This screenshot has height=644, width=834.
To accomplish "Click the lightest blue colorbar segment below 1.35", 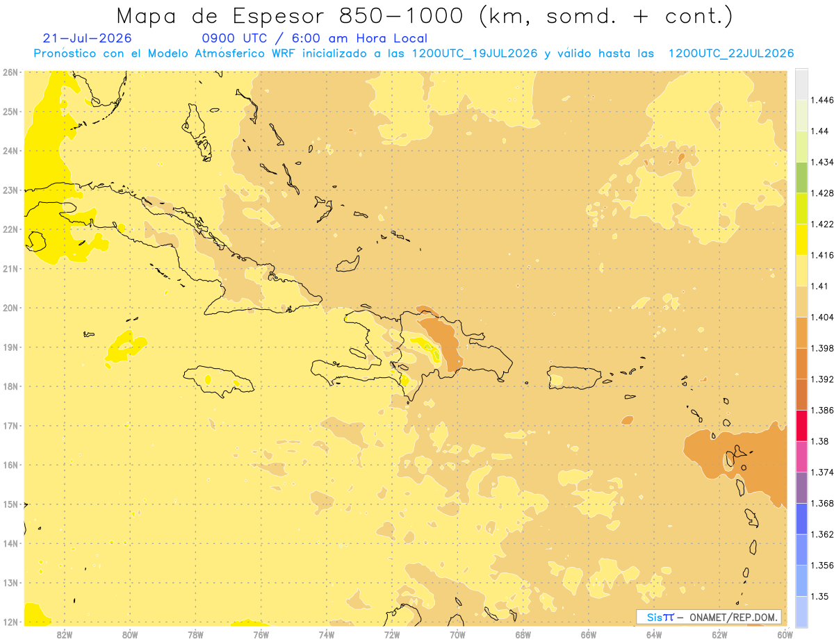I will (801, 612).
